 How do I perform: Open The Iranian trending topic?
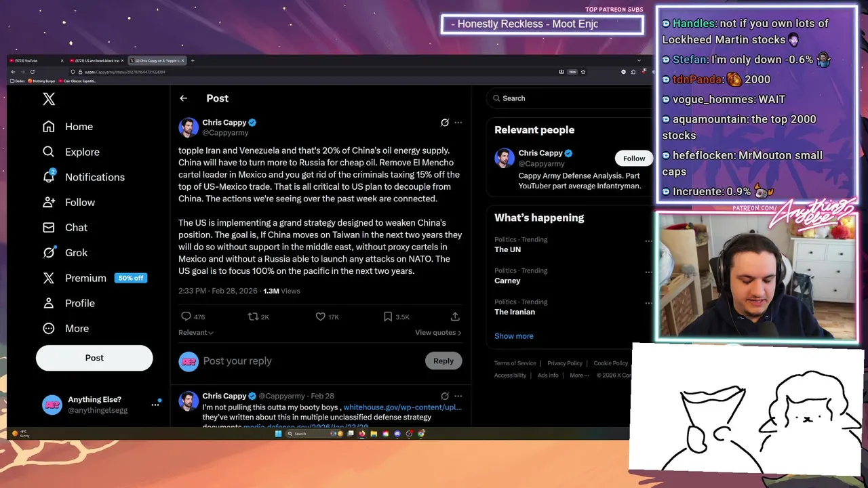(515, 312)
